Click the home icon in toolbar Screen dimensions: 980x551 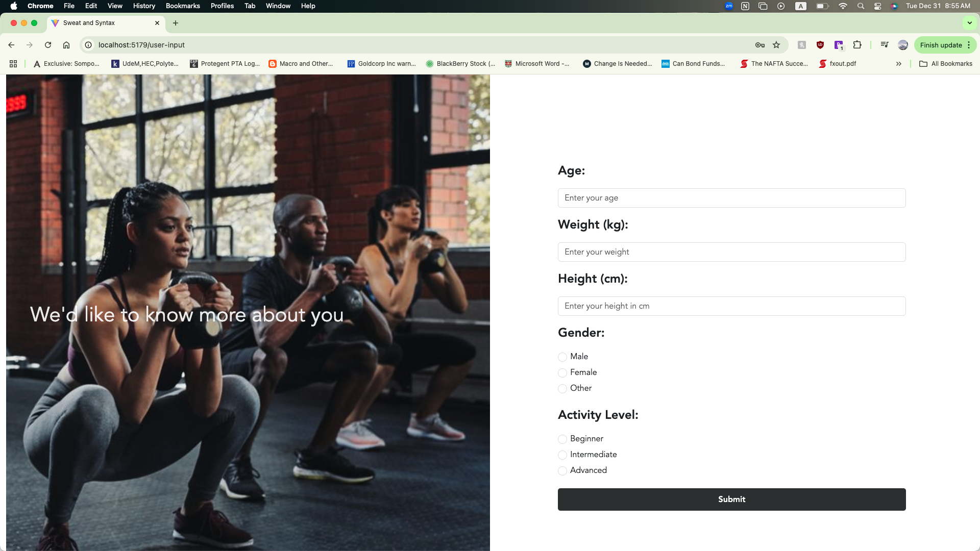point(66,45)
